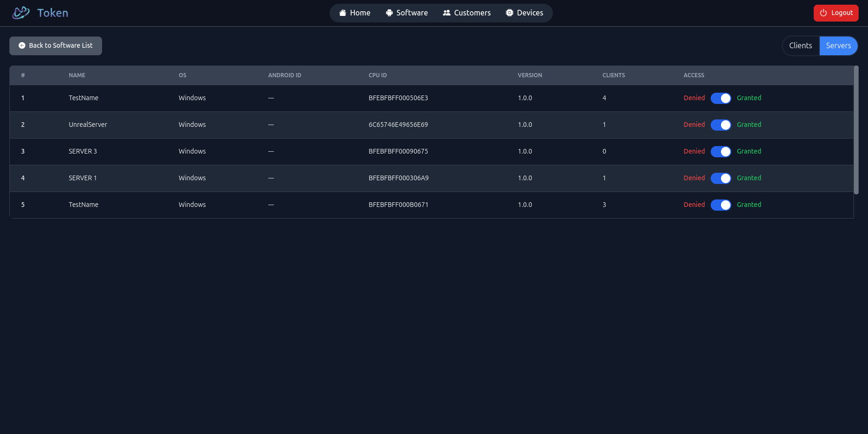Click the Customers people icon
This screenshot has width=868, height=434.
coord(447,13)
